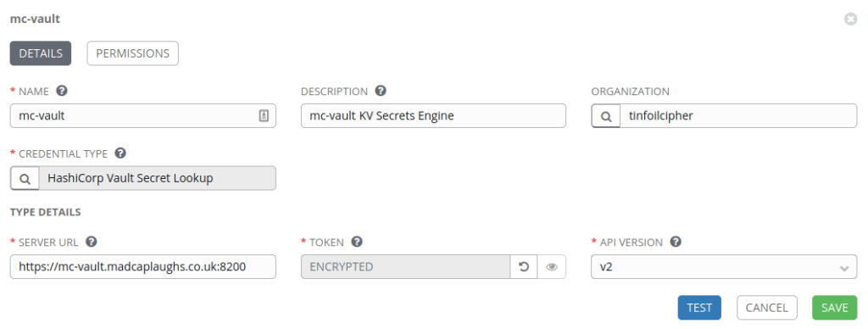Click the description text field

pos(433,116)
